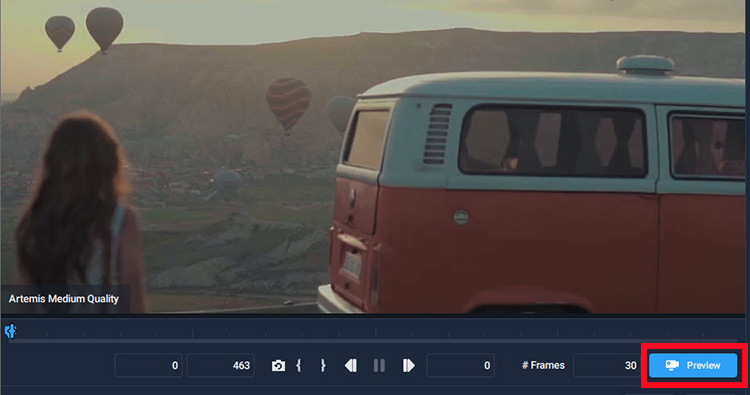This screenshot has height=395, width=750.
Task: Click the blue playhead marker on timeline
Action: pyautogui.click(x=11, y=330)
